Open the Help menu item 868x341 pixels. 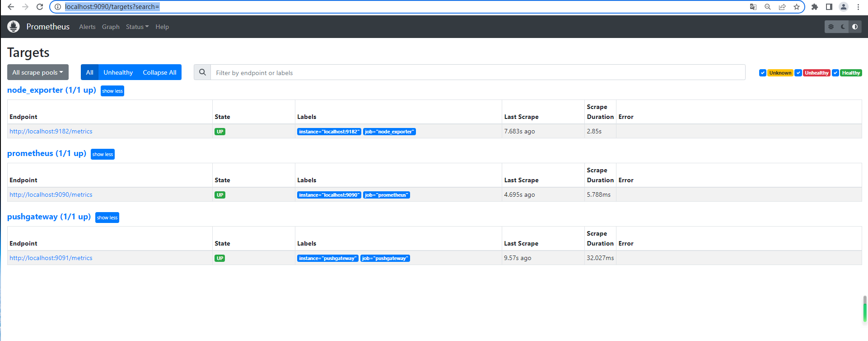162,27
